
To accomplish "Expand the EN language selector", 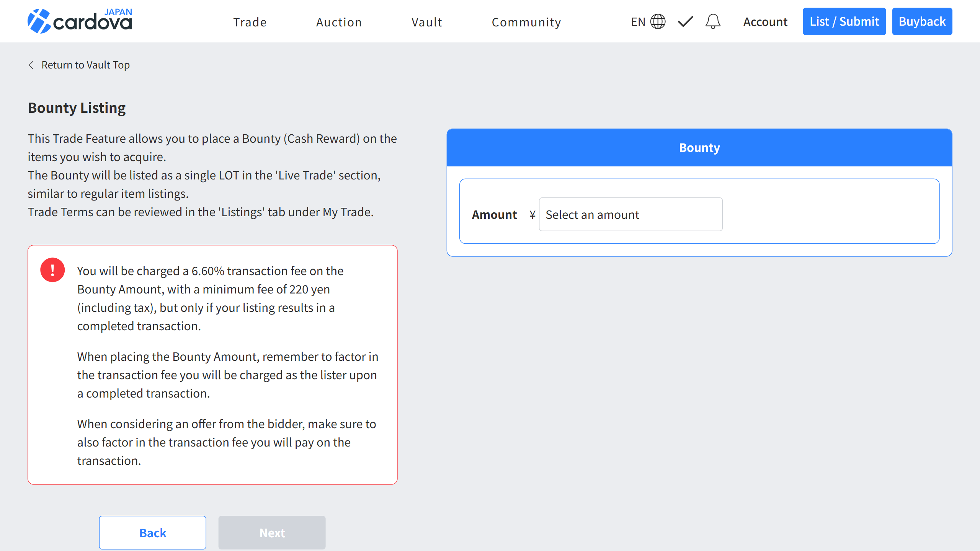I will point(638,22).
